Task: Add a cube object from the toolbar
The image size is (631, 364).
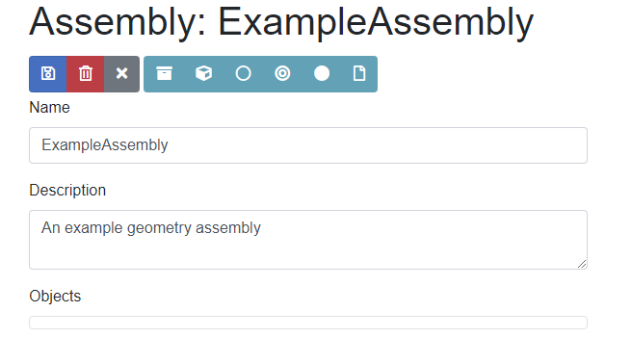Action: coord(203,74)
